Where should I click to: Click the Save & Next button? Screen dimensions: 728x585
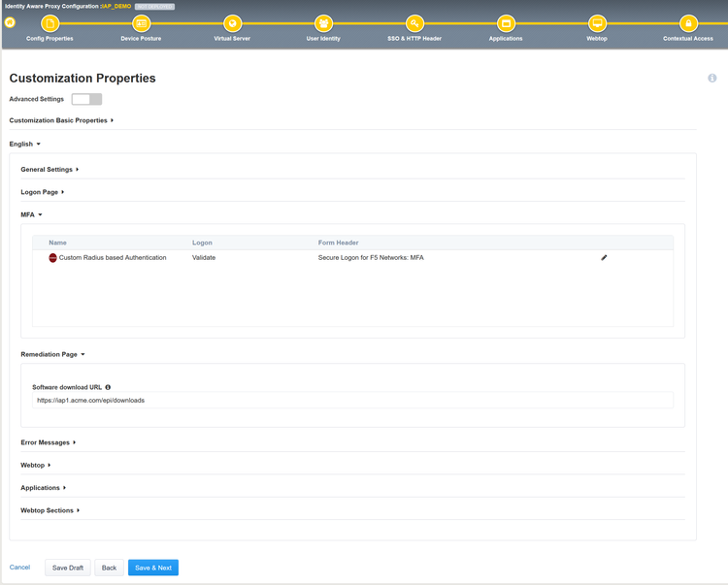[x=153, y=568]
